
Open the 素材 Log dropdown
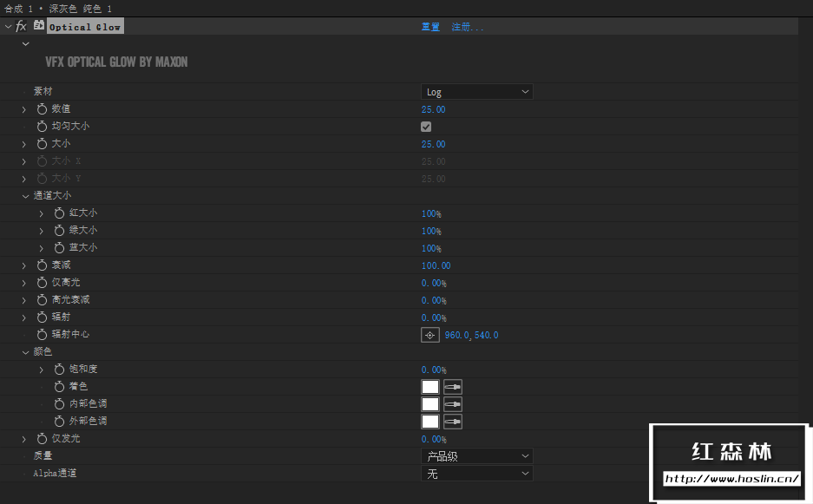coord(476,91)
